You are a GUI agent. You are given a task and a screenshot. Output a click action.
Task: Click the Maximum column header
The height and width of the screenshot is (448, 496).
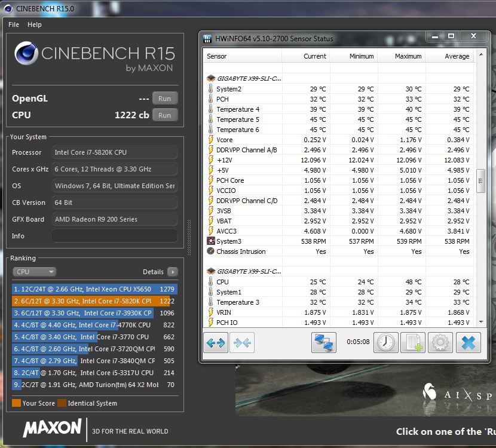[402, 56]
